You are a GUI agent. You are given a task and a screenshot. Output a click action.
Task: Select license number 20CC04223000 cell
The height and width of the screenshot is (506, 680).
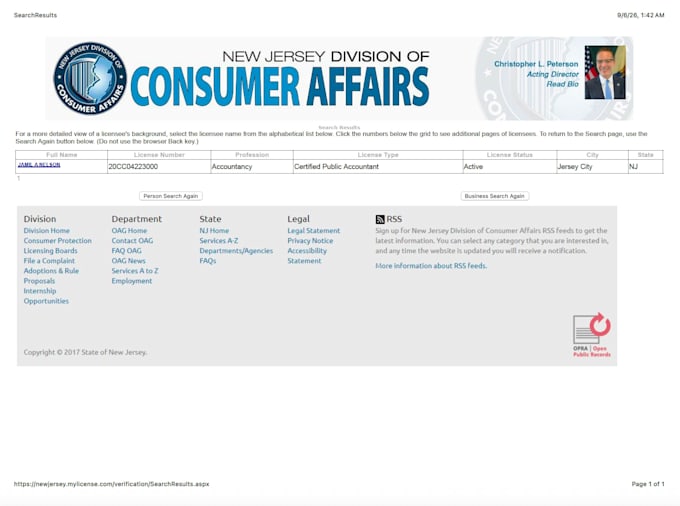click(x=159, y=166)
